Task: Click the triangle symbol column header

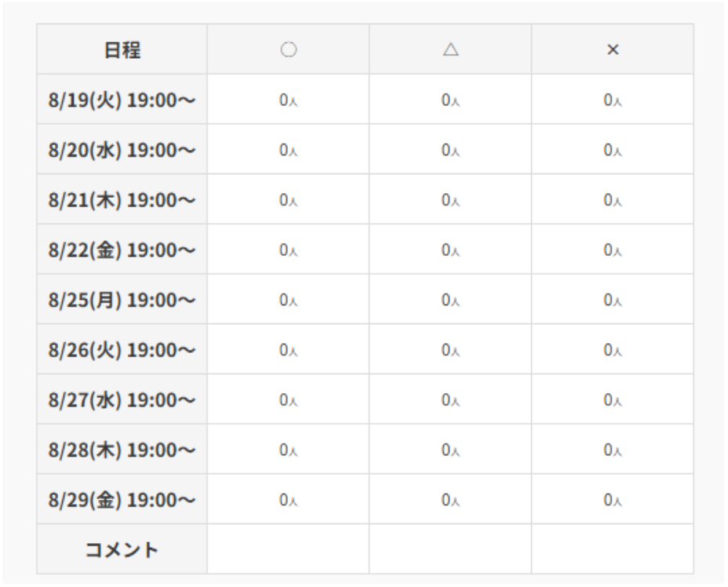Action: [x=450, y=49]
